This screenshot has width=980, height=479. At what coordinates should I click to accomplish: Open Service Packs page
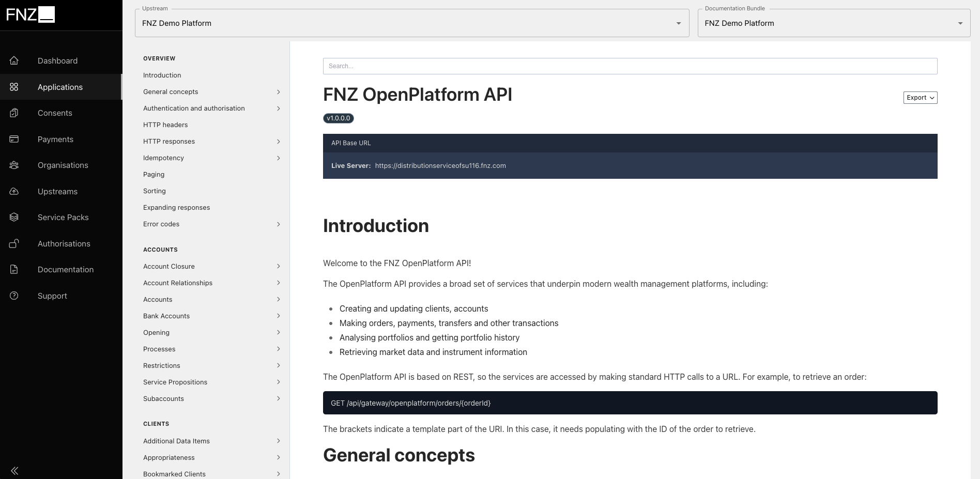point(61,217)
